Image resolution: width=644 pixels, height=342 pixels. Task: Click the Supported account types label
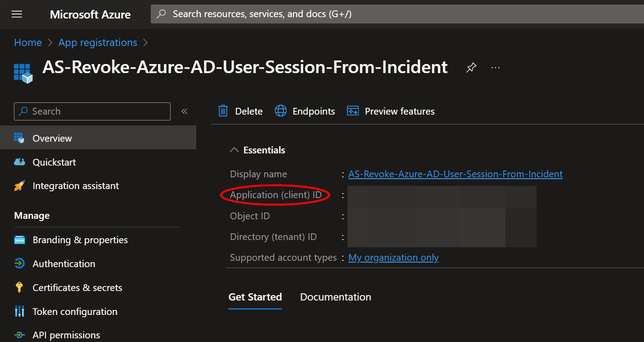click(283, 258)
